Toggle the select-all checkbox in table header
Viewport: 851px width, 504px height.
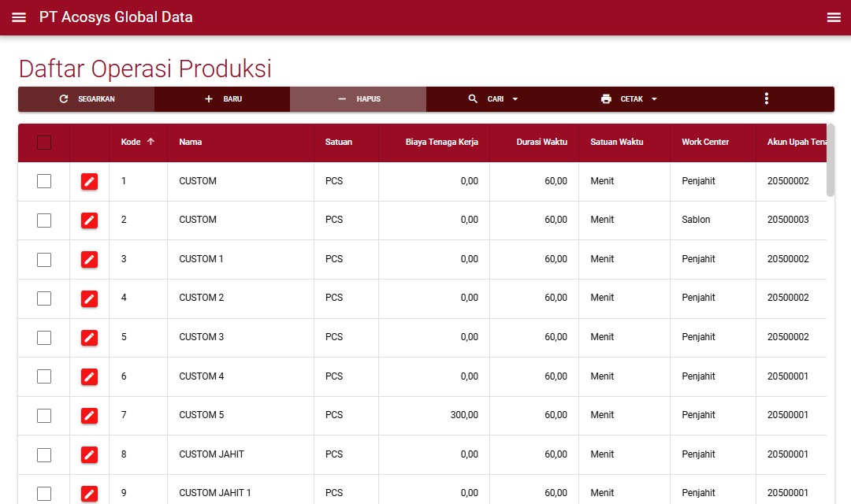(44, 143)
